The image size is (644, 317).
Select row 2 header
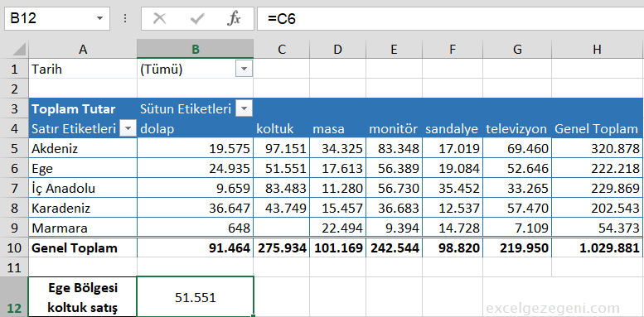tap(14, 89)
